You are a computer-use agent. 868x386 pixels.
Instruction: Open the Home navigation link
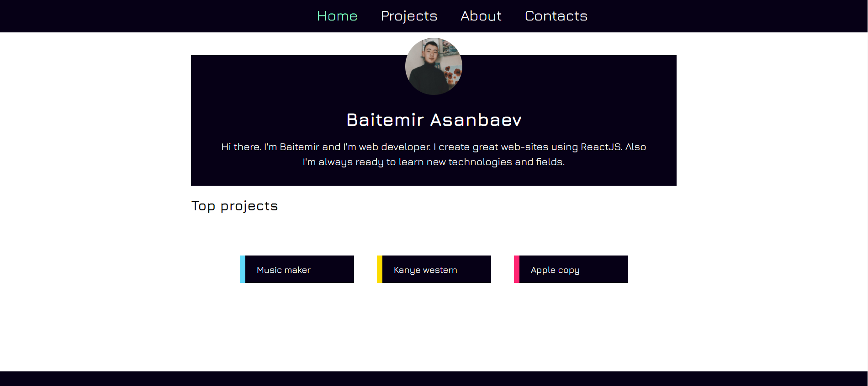[x=337, y=16]
